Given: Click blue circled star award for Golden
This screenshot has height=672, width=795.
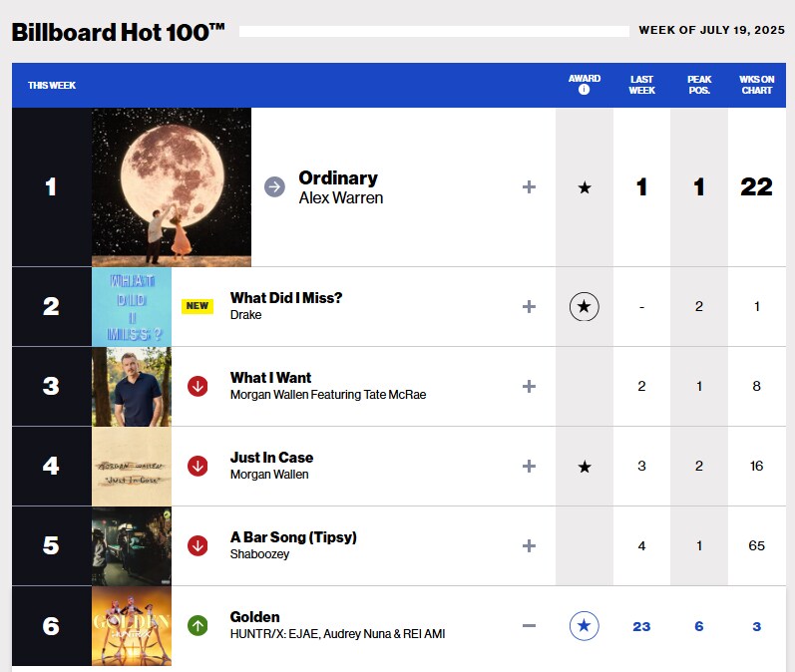Looking at the screenshot, I should [585, 626].
